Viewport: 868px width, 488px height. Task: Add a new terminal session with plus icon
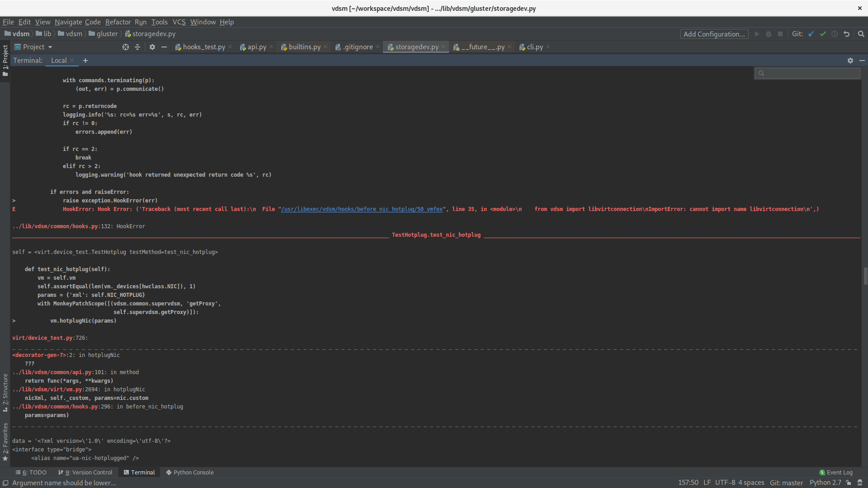(85, 61)
